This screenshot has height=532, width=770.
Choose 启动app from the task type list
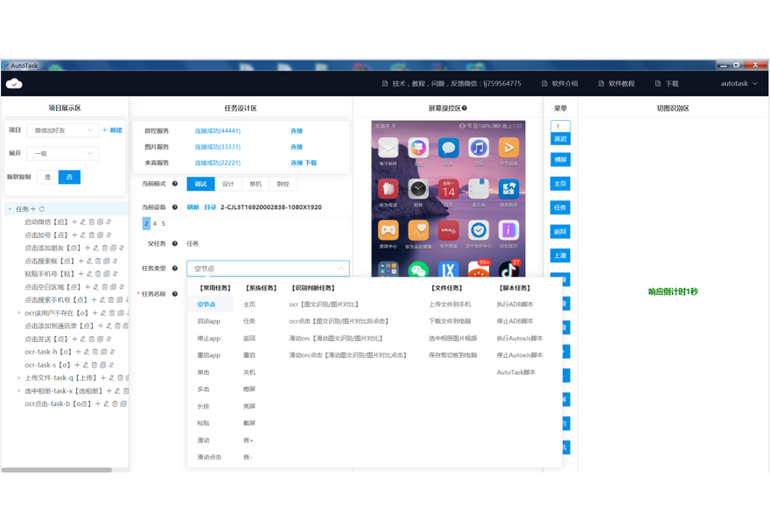208,321
